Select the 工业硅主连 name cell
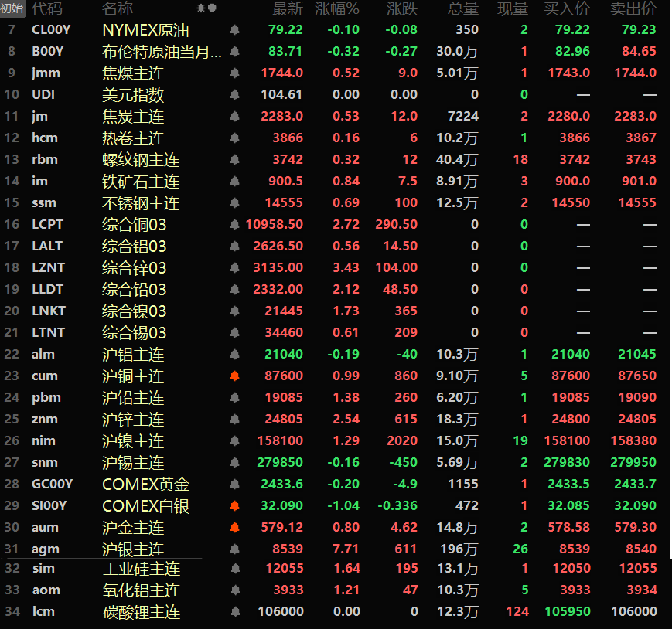 pyautogui.click(x=142, y=569)
